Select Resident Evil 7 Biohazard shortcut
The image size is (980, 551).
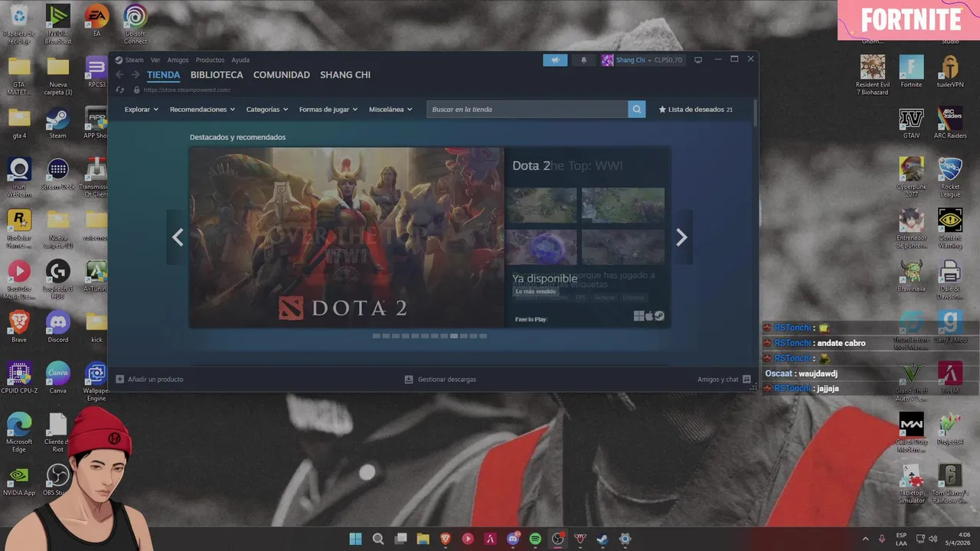click(x=872, y=74)
